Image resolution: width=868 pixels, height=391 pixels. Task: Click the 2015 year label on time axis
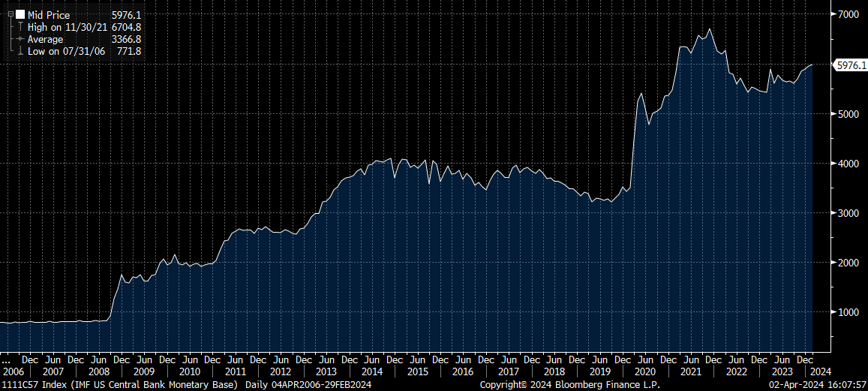tap(417, 371)
